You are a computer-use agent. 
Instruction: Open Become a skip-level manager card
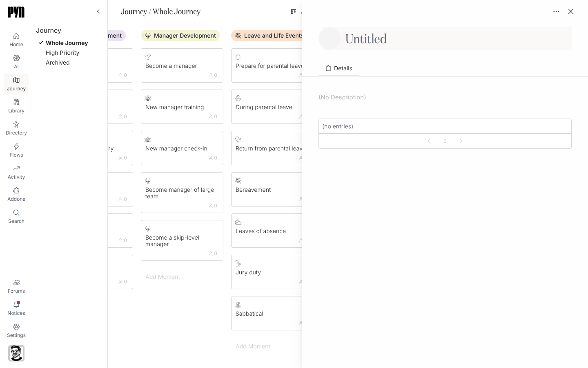pyautogui.click(x=182, y=240)
